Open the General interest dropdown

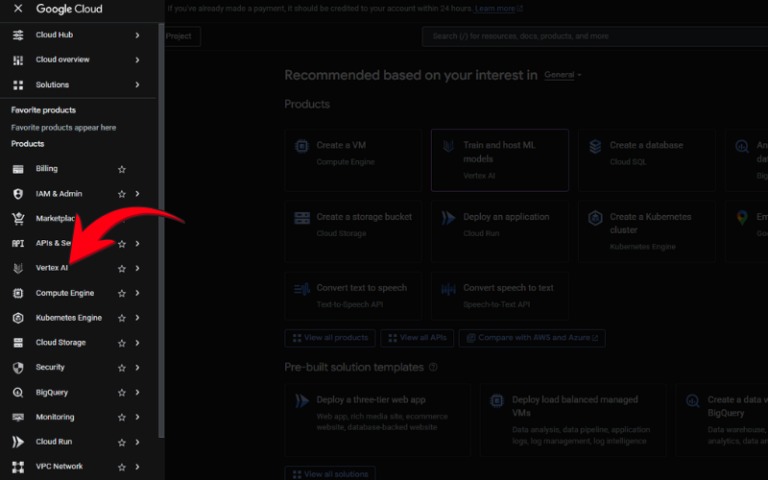pyautogui.click(x=563, y=75)
